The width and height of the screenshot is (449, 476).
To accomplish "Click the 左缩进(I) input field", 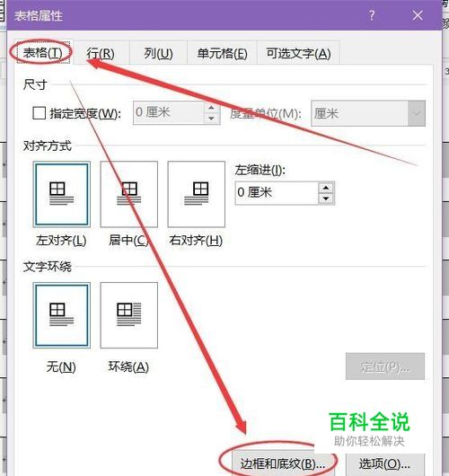I will (x=277, y=193).
